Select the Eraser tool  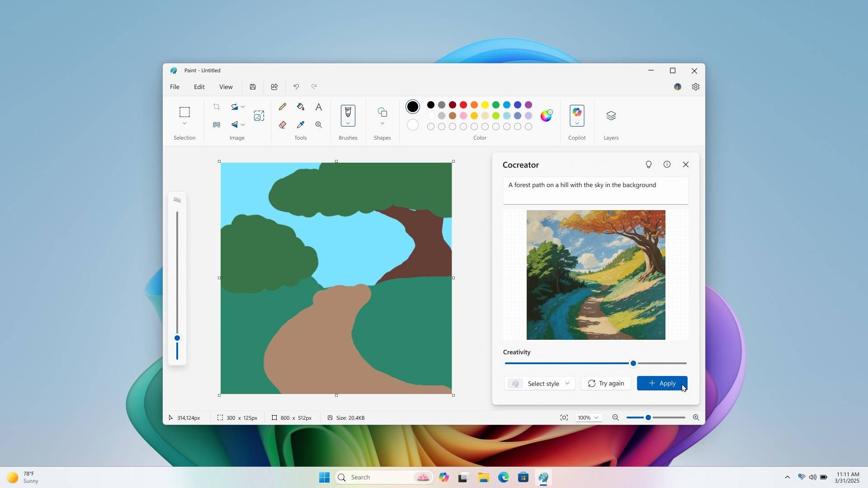coord(282,125)
